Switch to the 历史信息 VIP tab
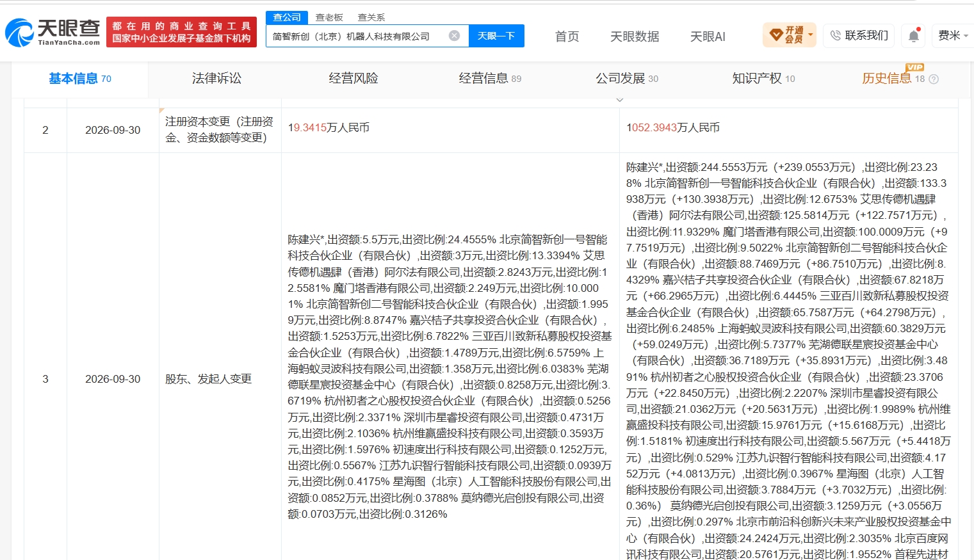Viewport: 974px width, 560px height. click(x=893, y=78)
